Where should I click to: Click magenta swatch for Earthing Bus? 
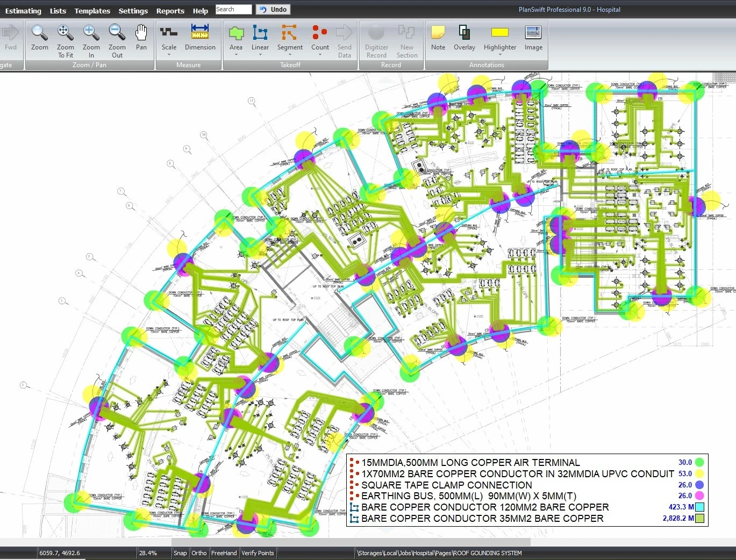pyautogui.click(x=699, y=496)
